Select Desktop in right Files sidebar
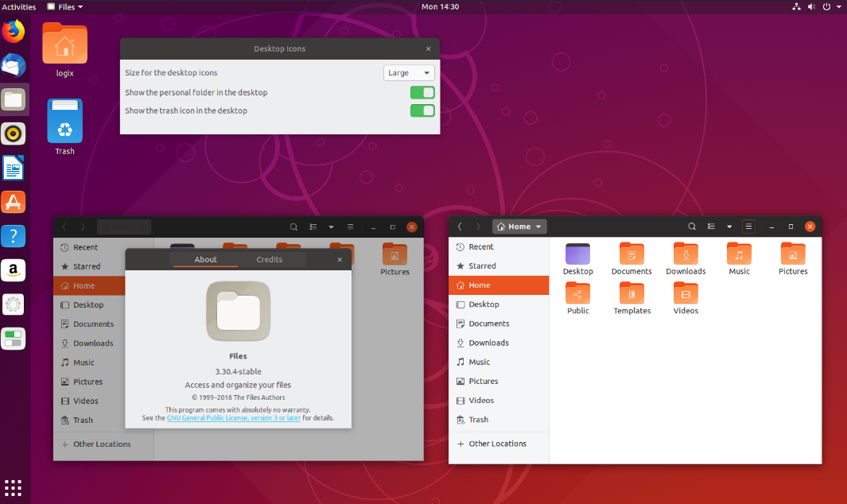The height and width of the screenshot is (504, 847). (499, 304)
